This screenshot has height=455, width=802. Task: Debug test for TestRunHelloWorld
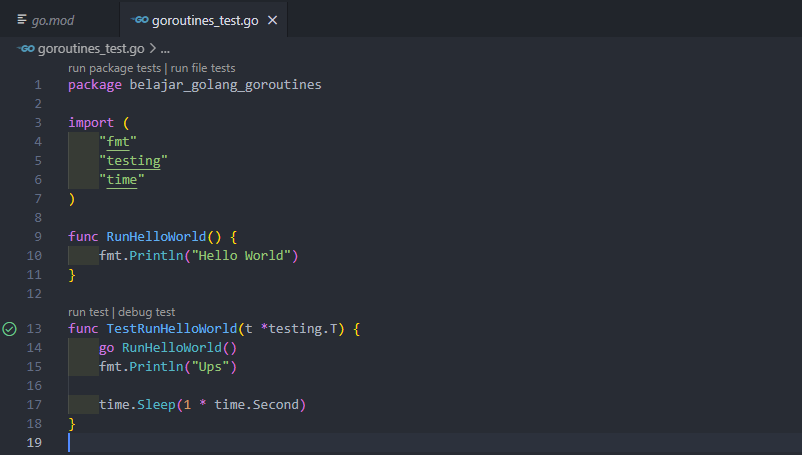tap(146, 312)
